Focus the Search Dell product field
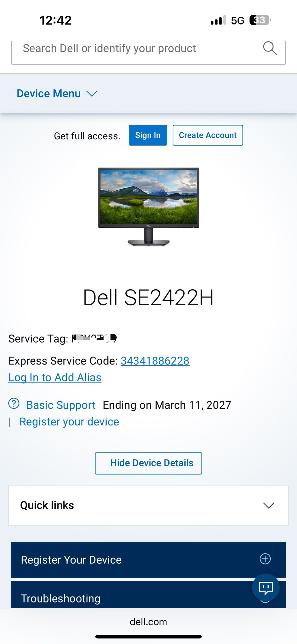Screen dimensions: 297x644 click(x=138, y=49)
